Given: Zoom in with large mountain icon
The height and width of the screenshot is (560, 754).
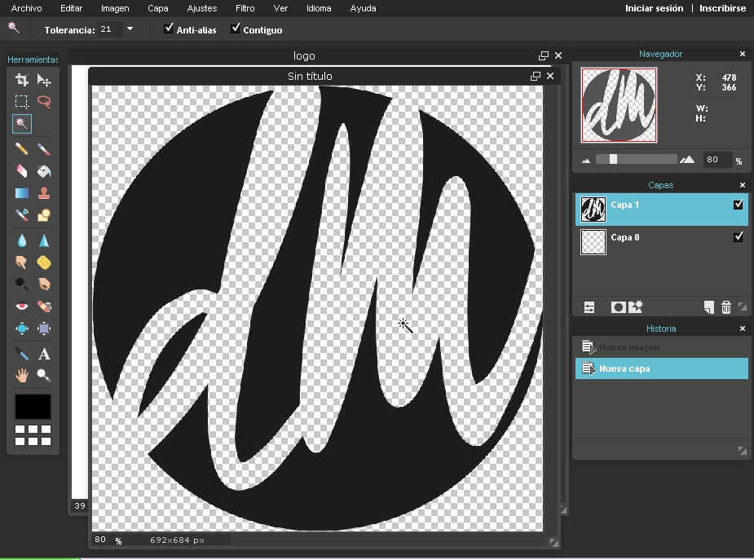Looking at the screenshot, I should [x=687, y=160].
